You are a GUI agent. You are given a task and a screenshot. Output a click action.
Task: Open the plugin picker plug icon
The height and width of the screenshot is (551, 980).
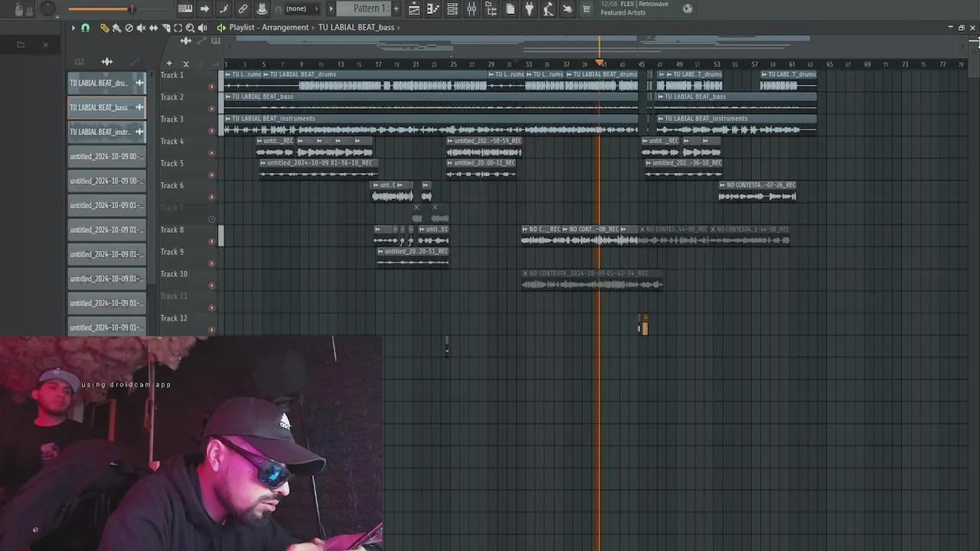pos(529,9)
